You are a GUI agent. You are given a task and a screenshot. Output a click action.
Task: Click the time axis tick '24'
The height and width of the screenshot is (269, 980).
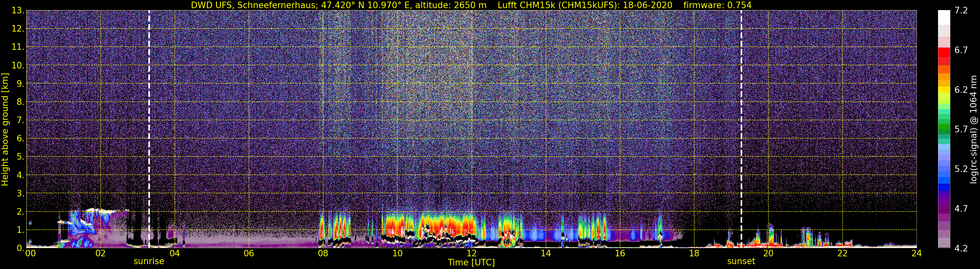point(917,253)
